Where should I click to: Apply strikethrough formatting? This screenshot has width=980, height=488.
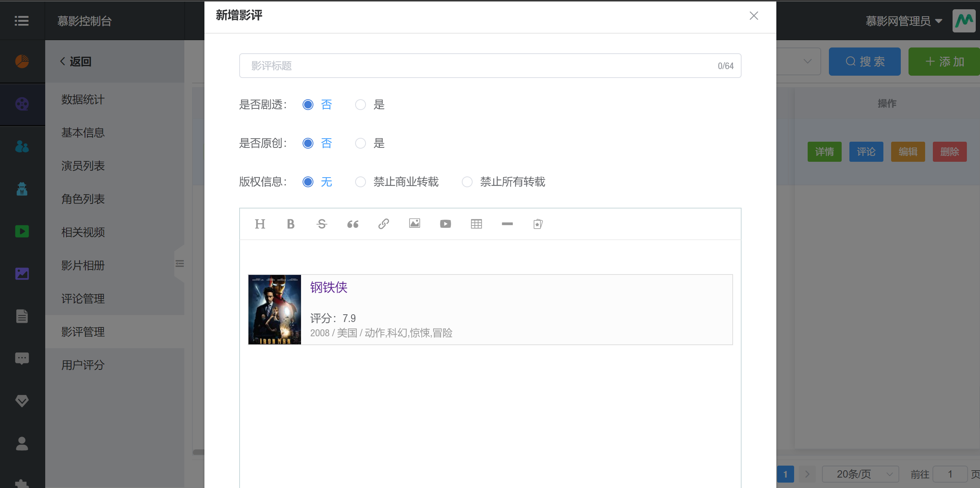tap(322, 224)
